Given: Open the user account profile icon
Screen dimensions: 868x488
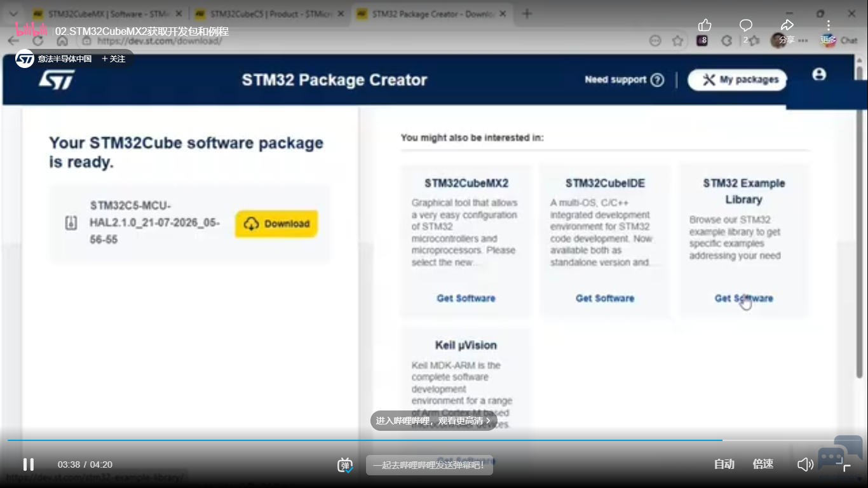Looking at the screenshot, I should coord(819,74).
